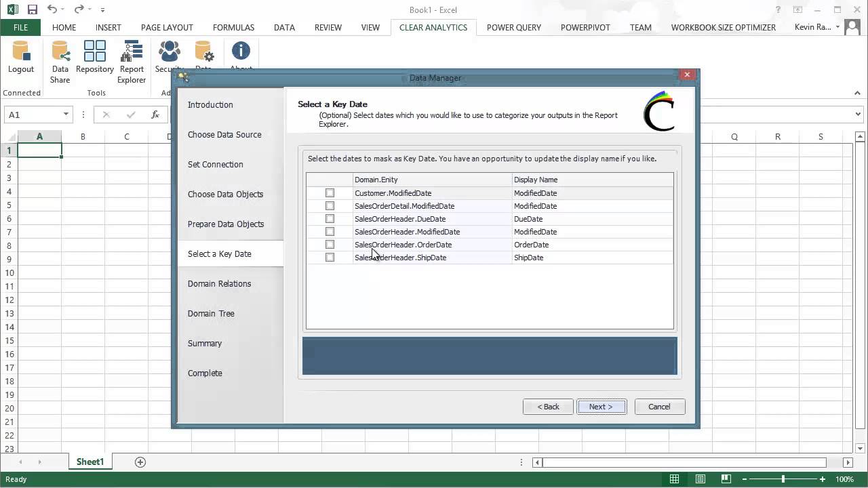Viewport: 868px width, 488px height.
Task: Click the zoom in plus button
Action: 821,479
